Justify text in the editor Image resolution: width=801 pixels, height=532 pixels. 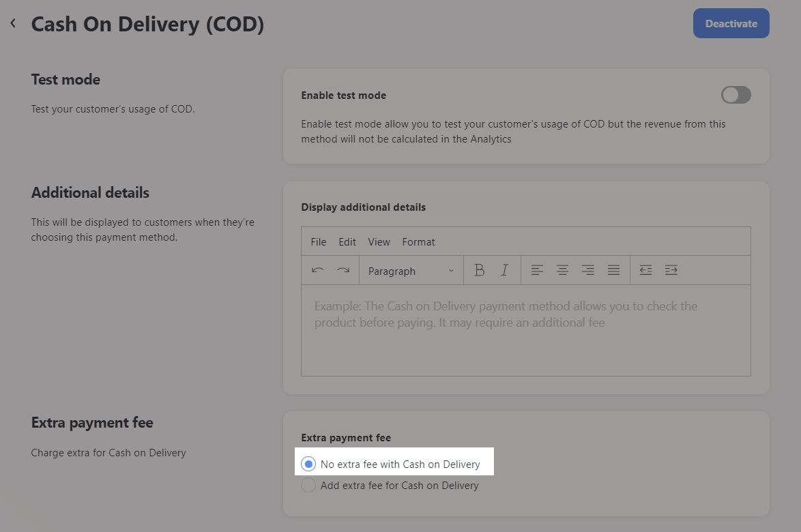(613, 270)
